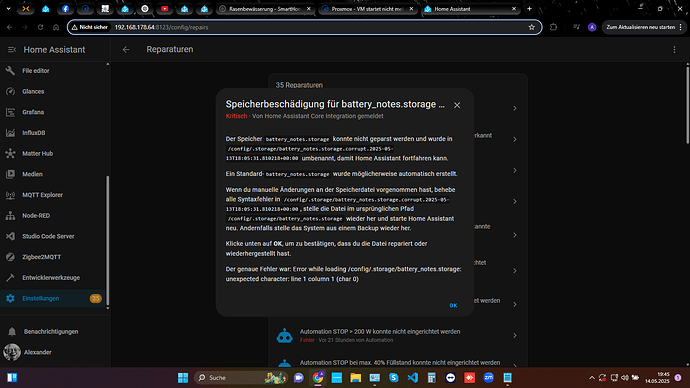The width and height of the screenshot is (690, 388).
Task: Launch MQTT Explorer from sidebar
Action: tap(53, 195)
